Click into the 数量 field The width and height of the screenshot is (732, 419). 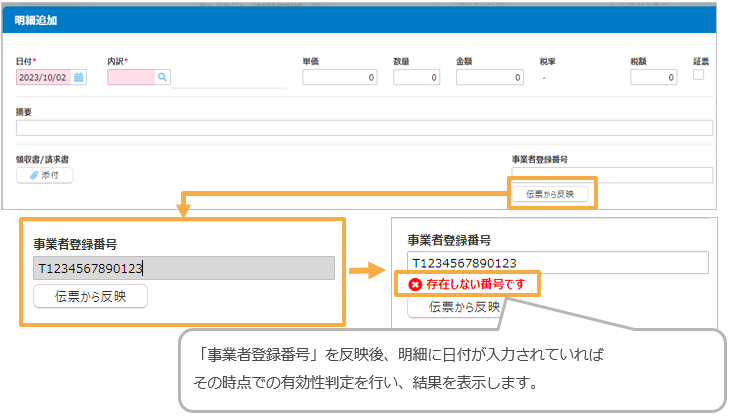pos(416,77)
